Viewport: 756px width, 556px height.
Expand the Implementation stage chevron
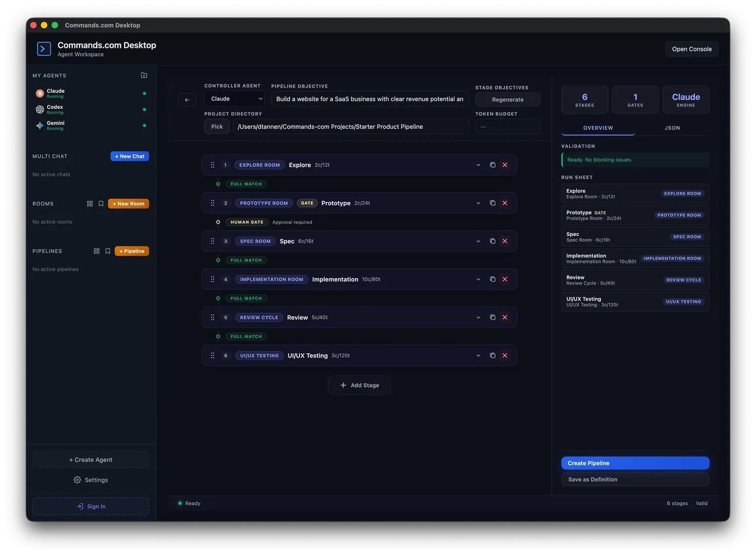(x=478, y=279)
